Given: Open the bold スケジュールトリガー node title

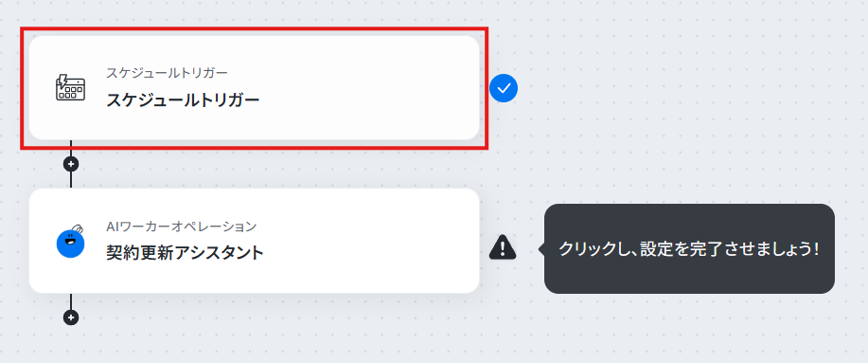Looking at the screenshot, I should pyautogui.click(x=183, y=100).
